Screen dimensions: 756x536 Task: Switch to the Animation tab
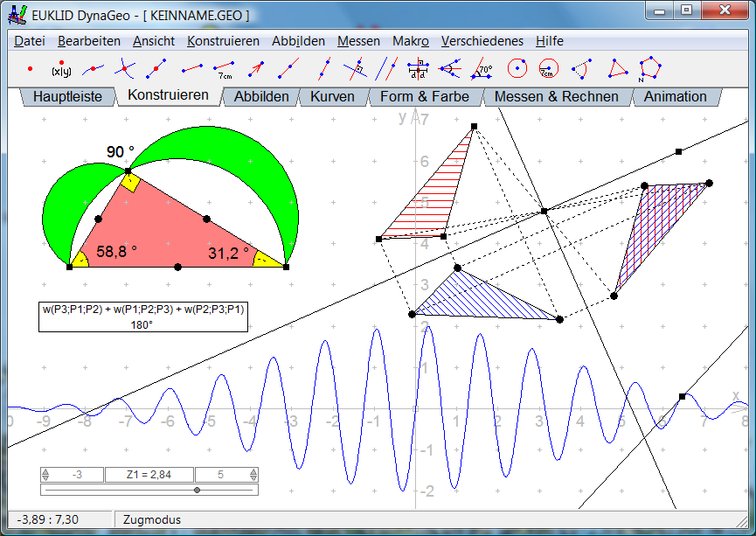(675, 97)
